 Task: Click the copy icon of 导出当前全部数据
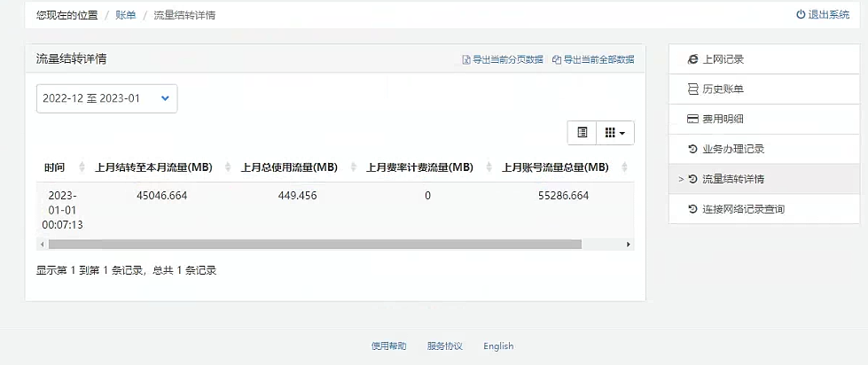(557, 59)
